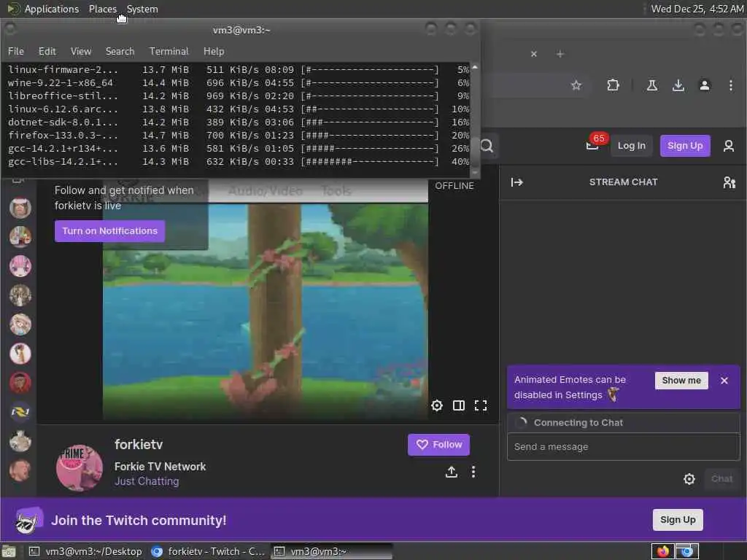The width and height of the screenshot is (747, 560).
Task: Open Twitch notifications inbox with 65 badge
Action: point(592,144)
